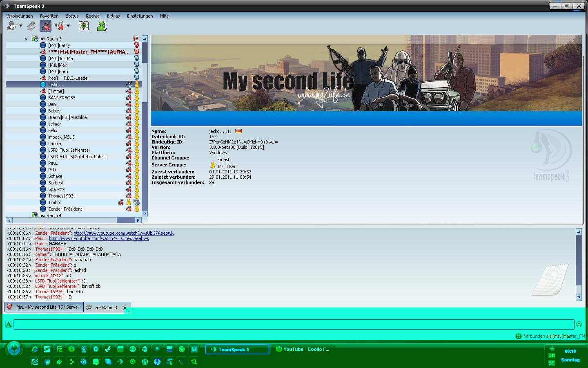Click the green eye subscribe-channels toolbar icon
This screenshot has width=588, height=368.
click(84, 26)
